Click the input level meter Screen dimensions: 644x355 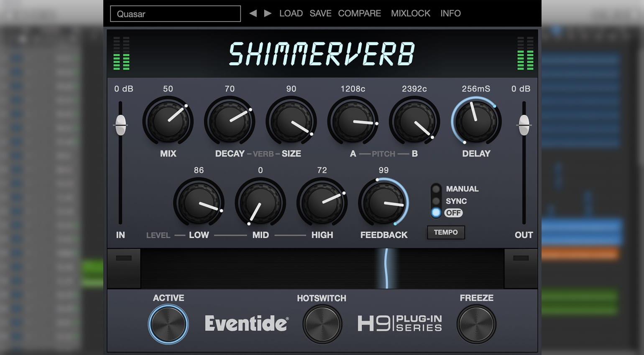click(121, 53)
